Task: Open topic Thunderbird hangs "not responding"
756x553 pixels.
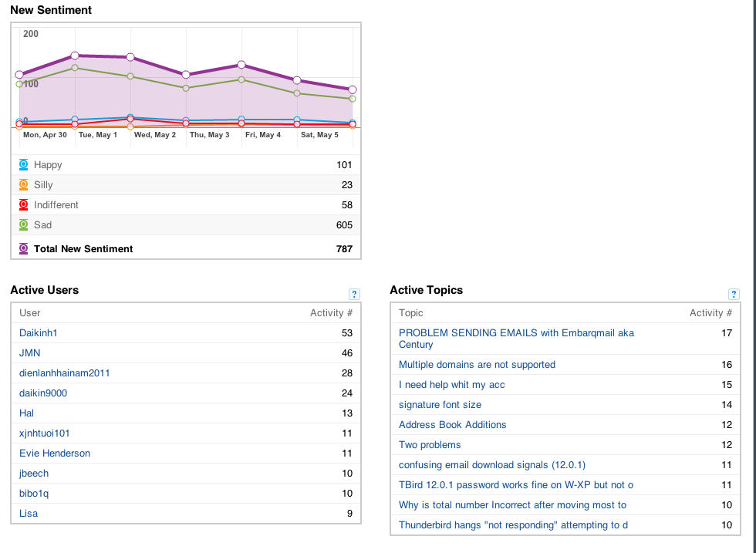Action: 513,525
